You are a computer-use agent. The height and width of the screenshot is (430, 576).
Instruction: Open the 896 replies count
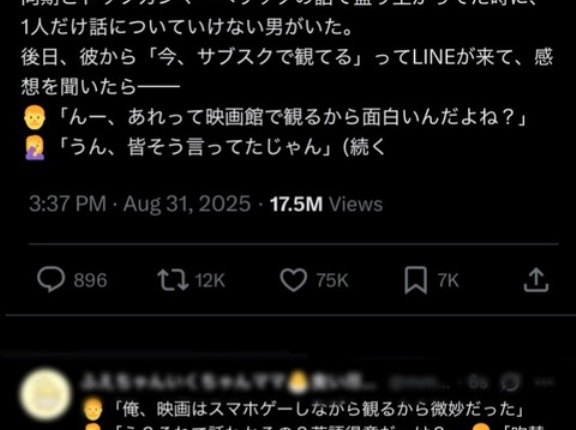pyautogui.click(x=90, y=281)
